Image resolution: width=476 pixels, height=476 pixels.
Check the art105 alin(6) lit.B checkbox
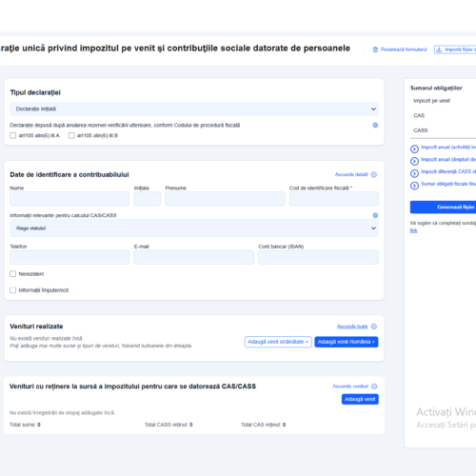click(71, 135)
